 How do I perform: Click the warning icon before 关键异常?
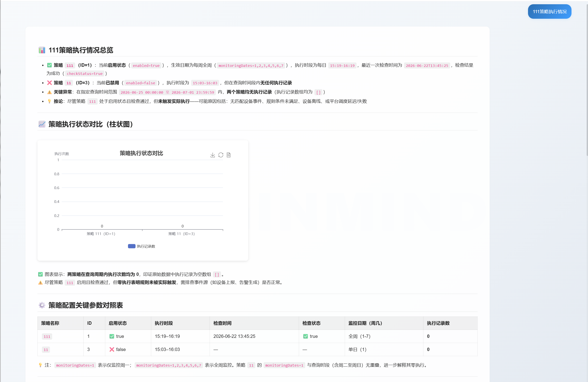click(x=50, y=92)
